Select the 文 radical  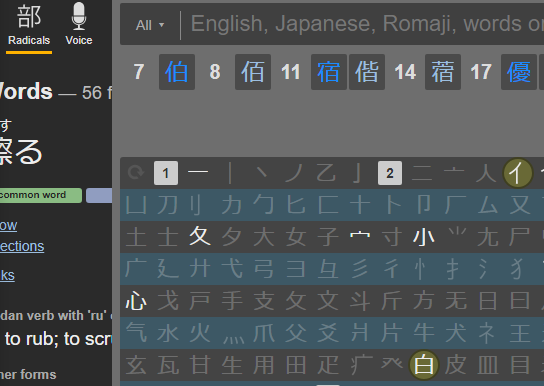(328, 301)
